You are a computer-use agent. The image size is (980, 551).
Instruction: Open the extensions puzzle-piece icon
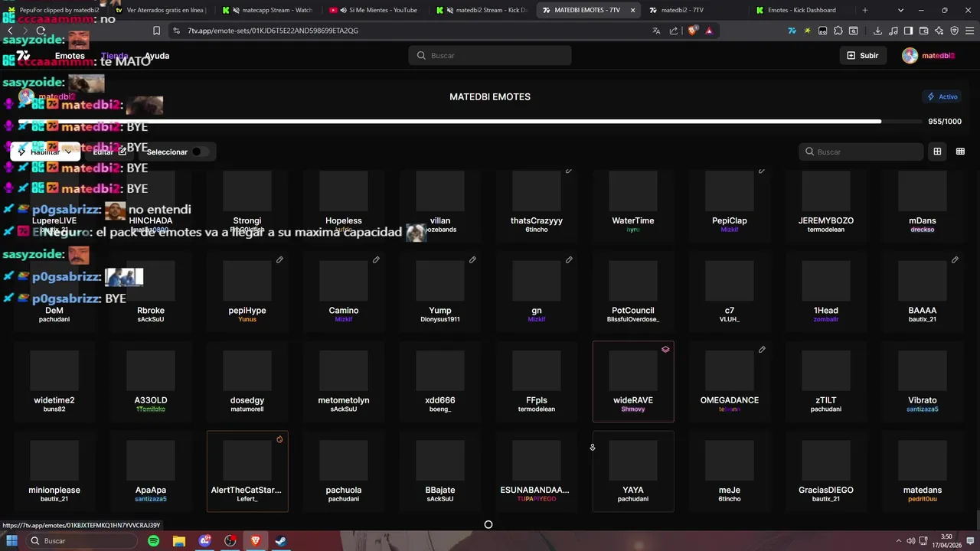tap(838, 31)
